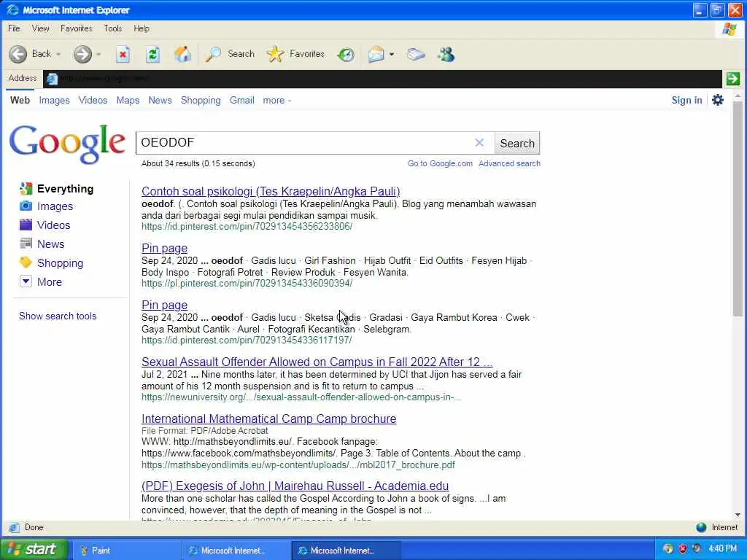
Task: Open 'Go to Google.com' link
Action: pyautogui.click(x=440, y=163)
